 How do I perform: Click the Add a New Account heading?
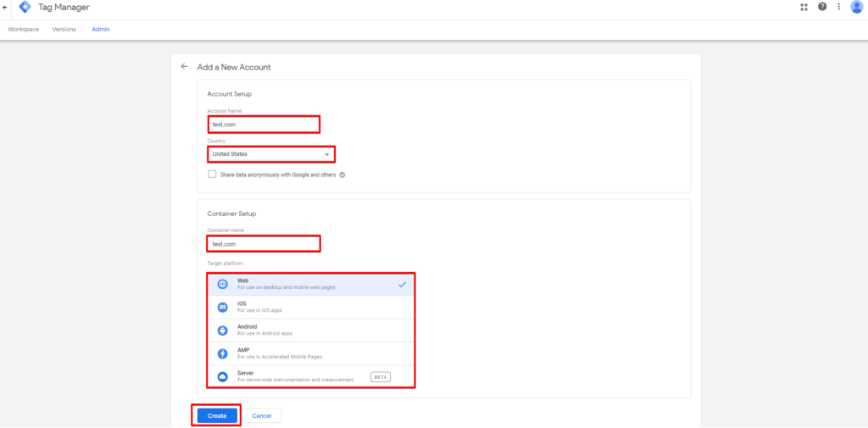[234, 67]
